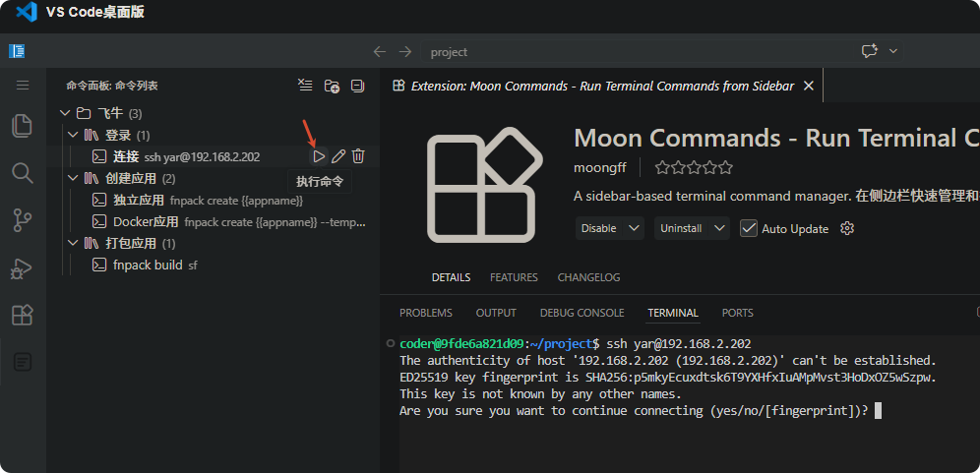Select the Docker应用 command

[213, 222]
